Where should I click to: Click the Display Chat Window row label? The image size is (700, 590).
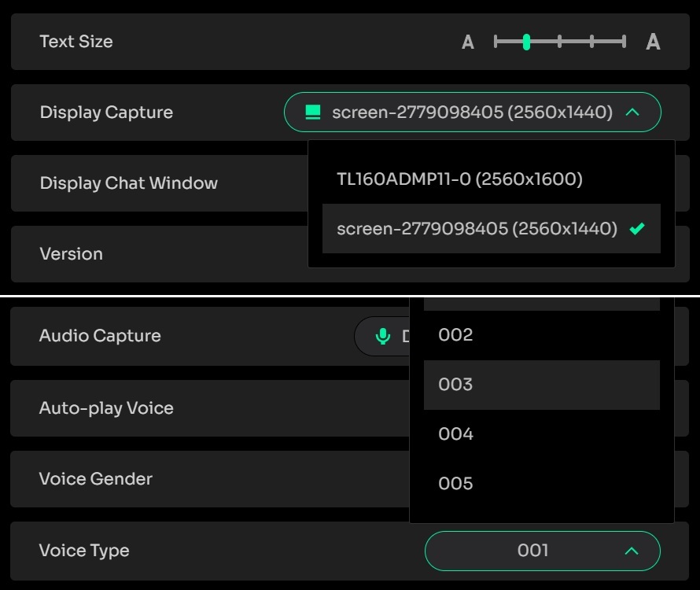(x=128, y=183)
